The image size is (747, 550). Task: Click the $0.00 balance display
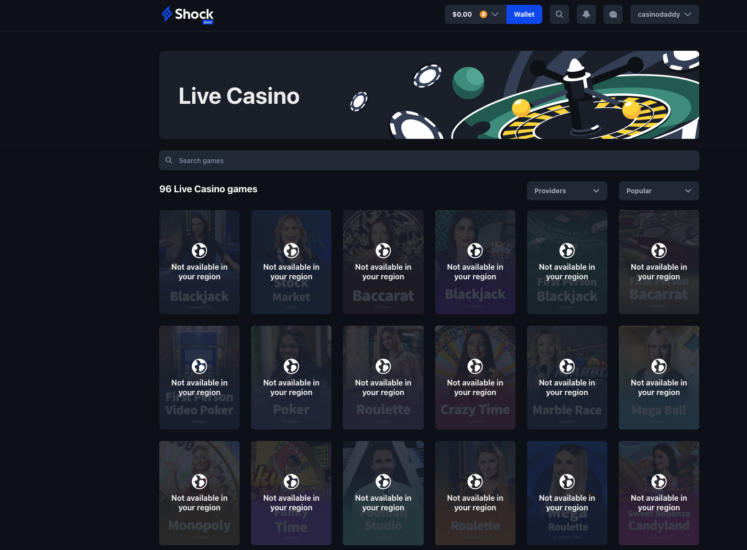click(462, 14)
